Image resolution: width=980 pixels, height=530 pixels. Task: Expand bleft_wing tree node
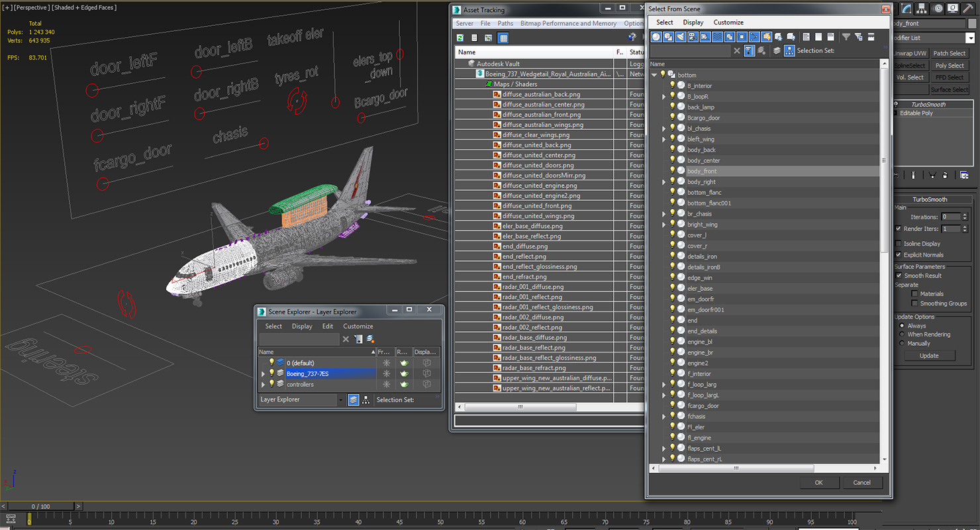(664, 139)
